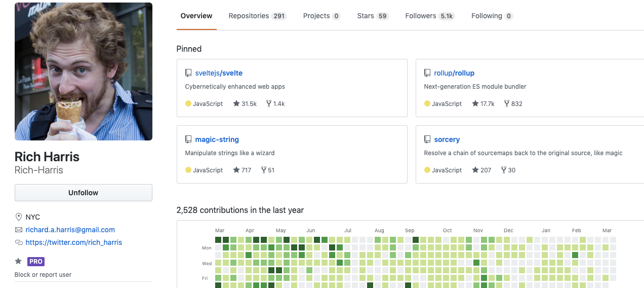Open the Stars tab
This screenshot has height=288, width=644.
(x=372, y=16)
